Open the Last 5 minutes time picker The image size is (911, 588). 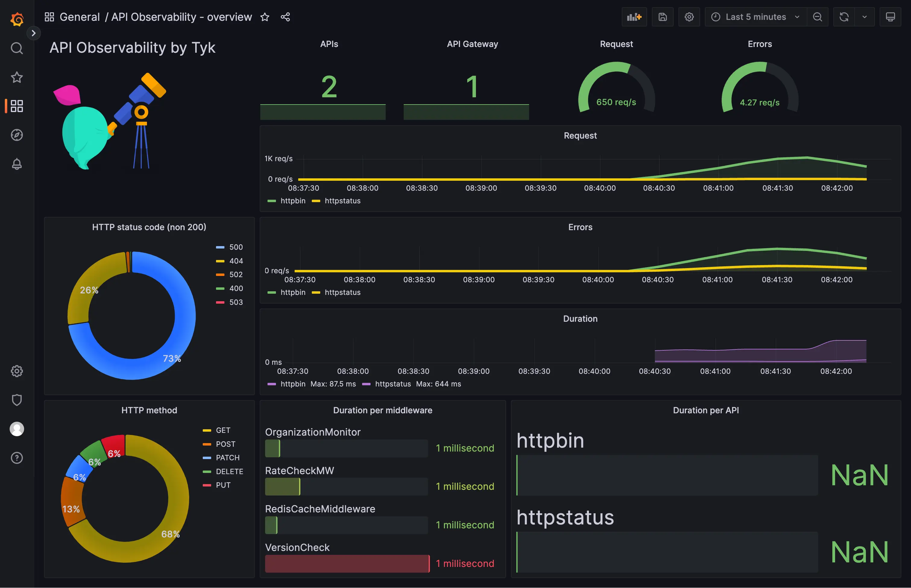point(755,17)
